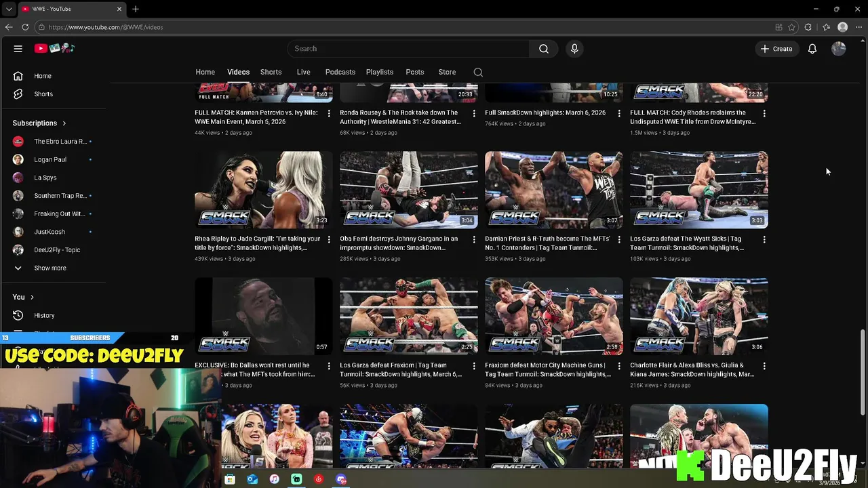The height and width of the screenshot is (488, 868).
Task: Open options for Los Garza defeat The Wyatt Sicks
Action: coord(764,239)
